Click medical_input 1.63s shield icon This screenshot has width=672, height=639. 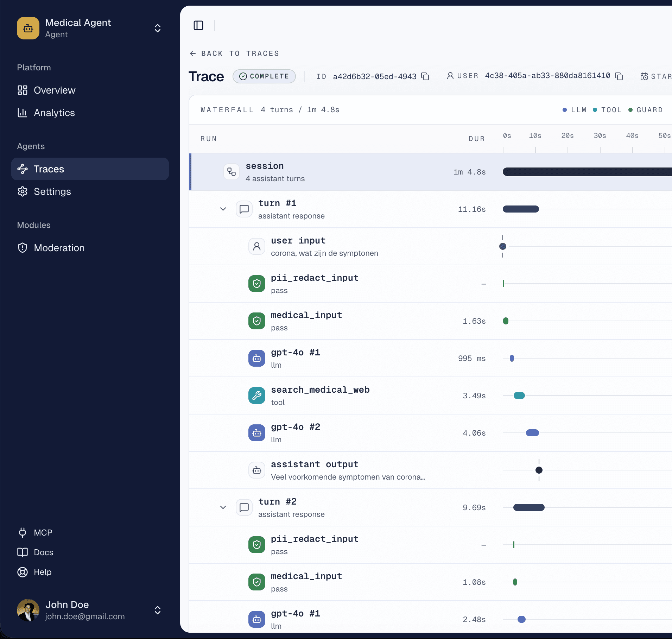[x=257, y=321]
